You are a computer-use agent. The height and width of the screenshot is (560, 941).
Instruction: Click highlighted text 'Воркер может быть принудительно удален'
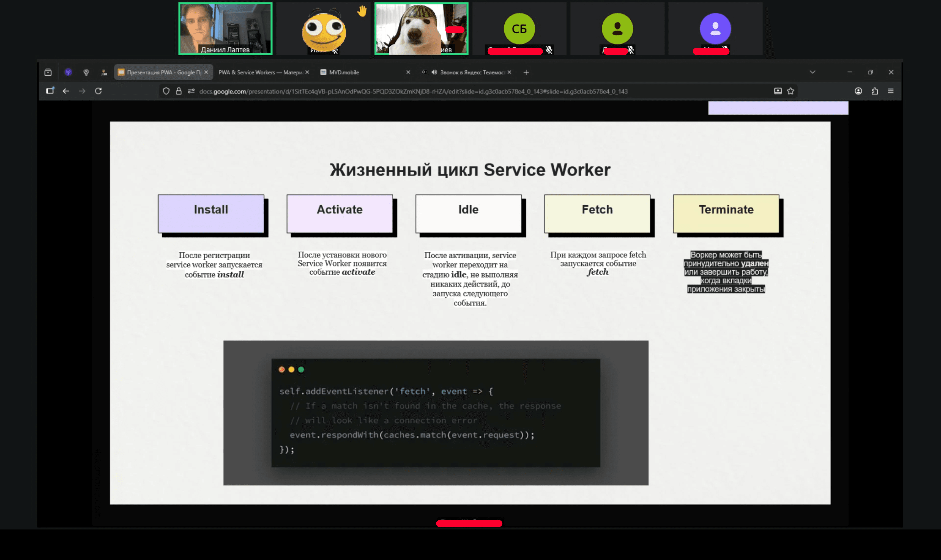(726, 259)
